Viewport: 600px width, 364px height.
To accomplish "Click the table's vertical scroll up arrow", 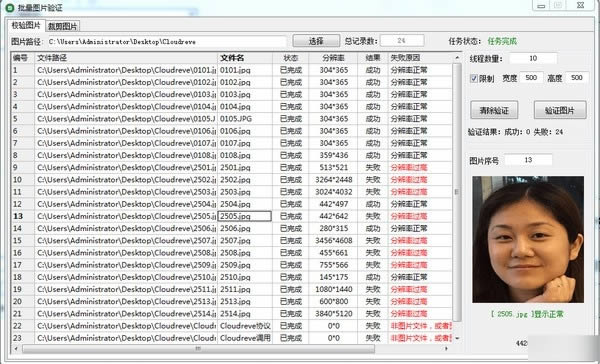I will pos(457,58).
